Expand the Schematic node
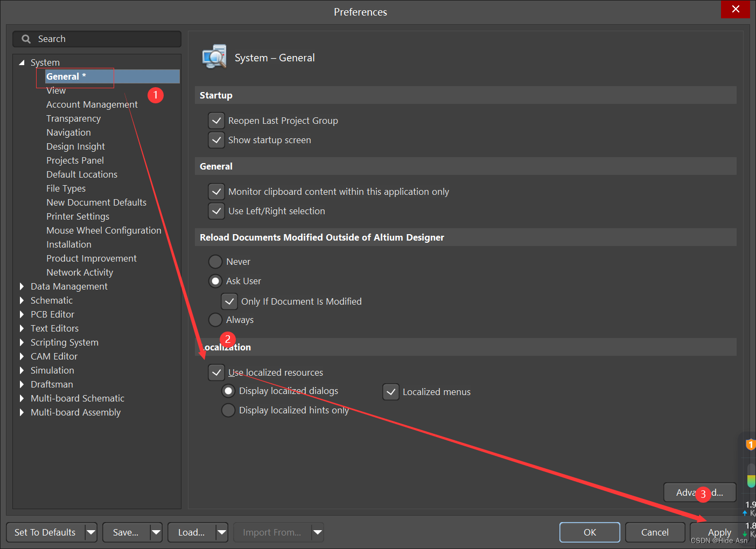The width and height of the screenshot is (756, 549). 22,300
